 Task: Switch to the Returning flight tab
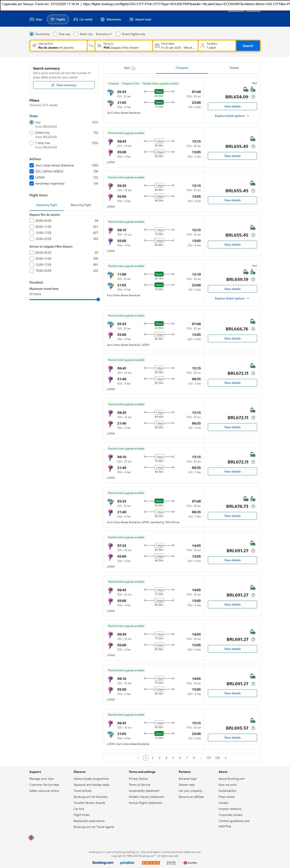pos(81,205)
